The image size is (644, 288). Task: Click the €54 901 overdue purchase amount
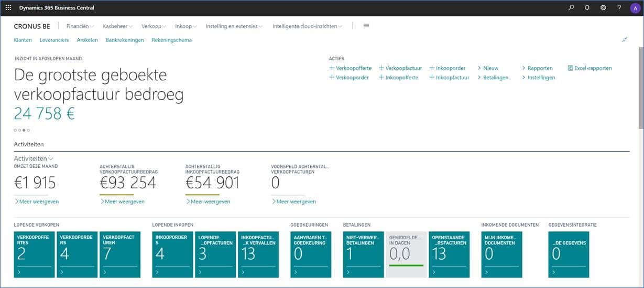tap(212, 183)
